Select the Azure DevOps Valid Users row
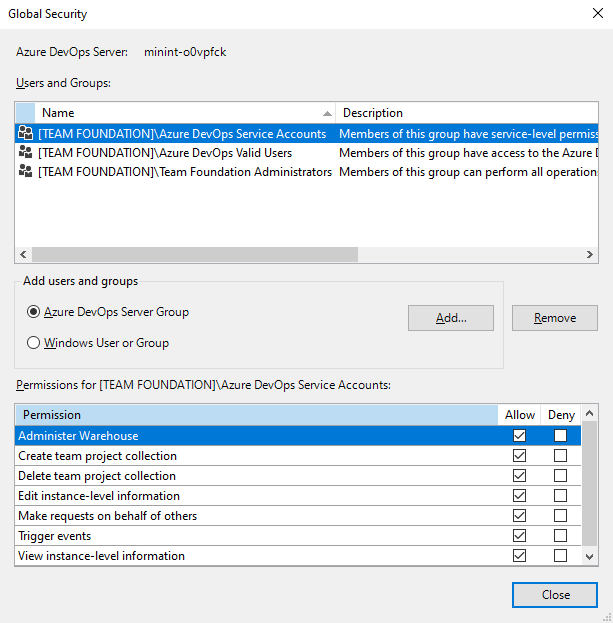 pos(307,153)
